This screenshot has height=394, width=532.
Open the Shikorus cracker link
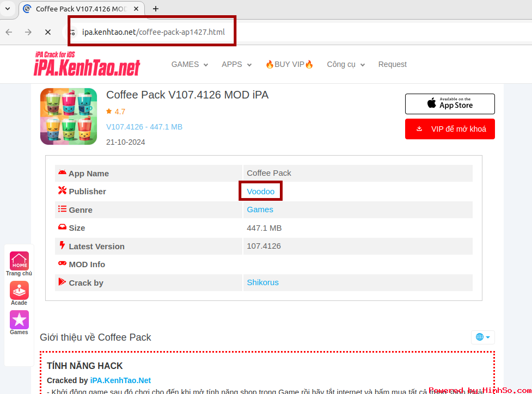(x=262, y=282)
